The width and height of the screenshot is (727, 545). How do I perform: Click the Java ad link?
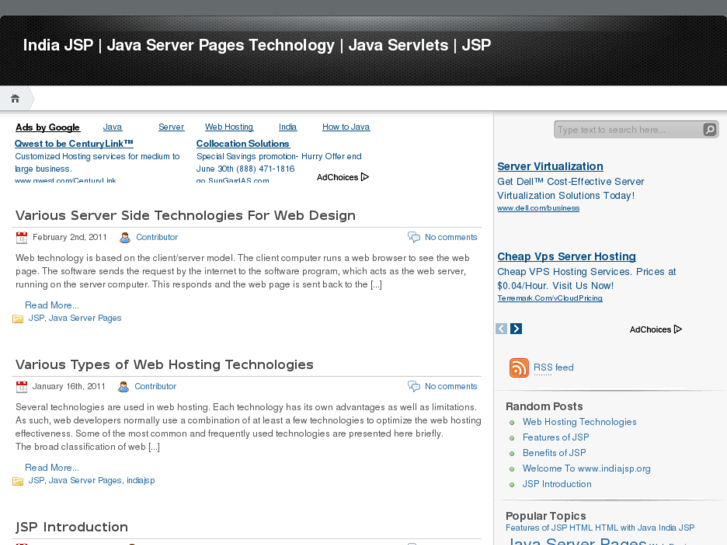[112, 127]
